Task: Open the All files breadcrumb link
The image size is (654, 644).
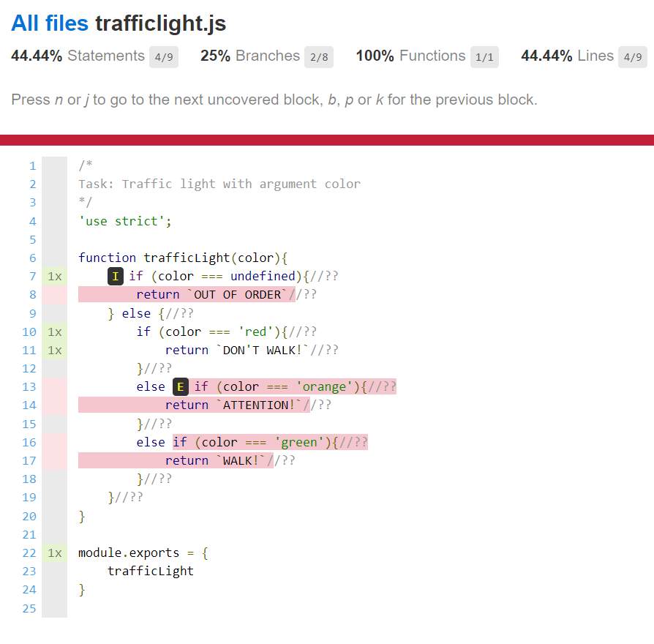Action: click(49, 23)
